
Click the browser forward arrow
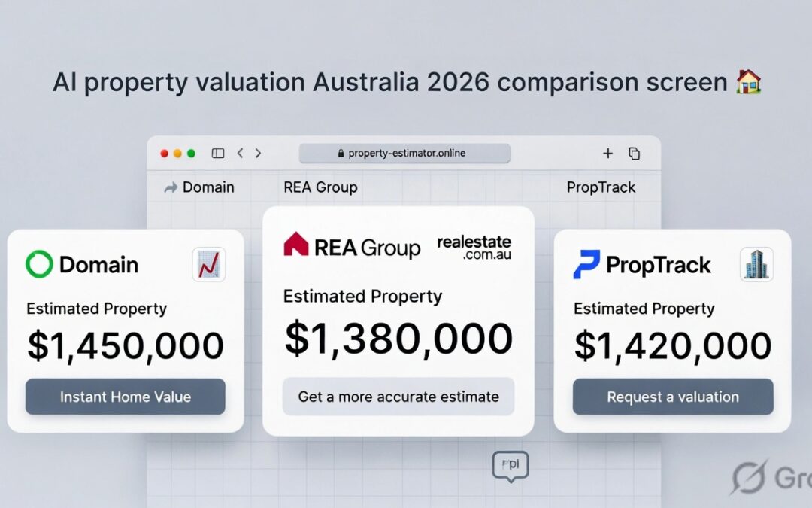coord(258,153)
